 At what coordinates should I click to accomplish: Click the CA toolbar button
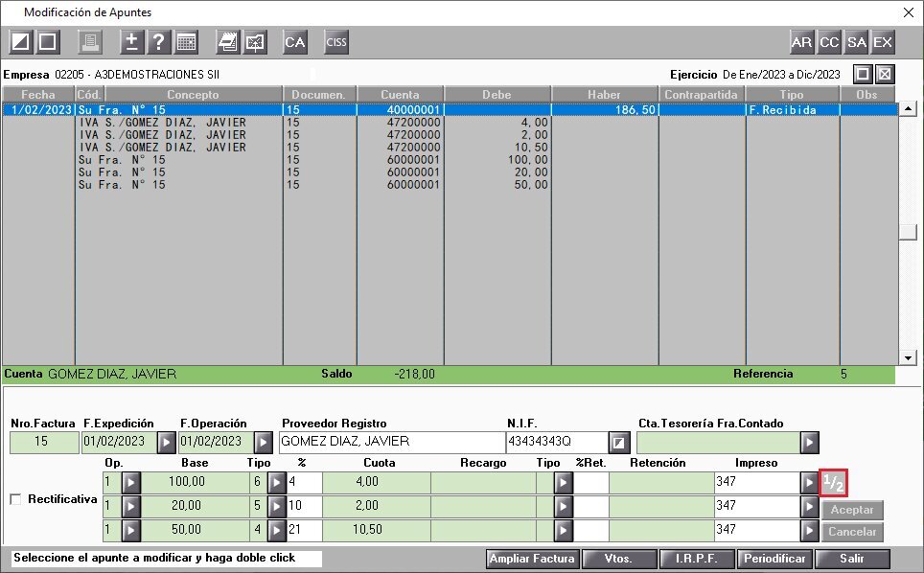[x=294, y=42]
